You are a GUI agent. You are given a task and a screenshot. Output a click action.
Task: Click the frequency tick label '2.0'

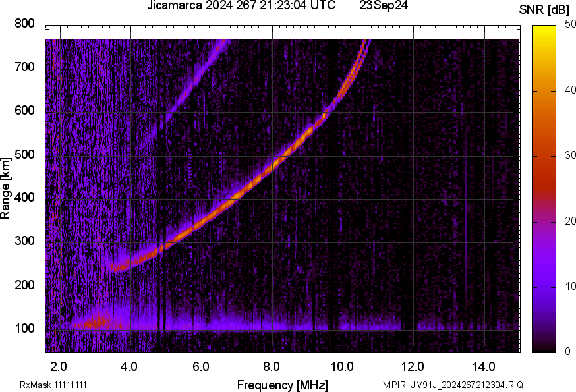pyautogui.click(x=59, y=366)
